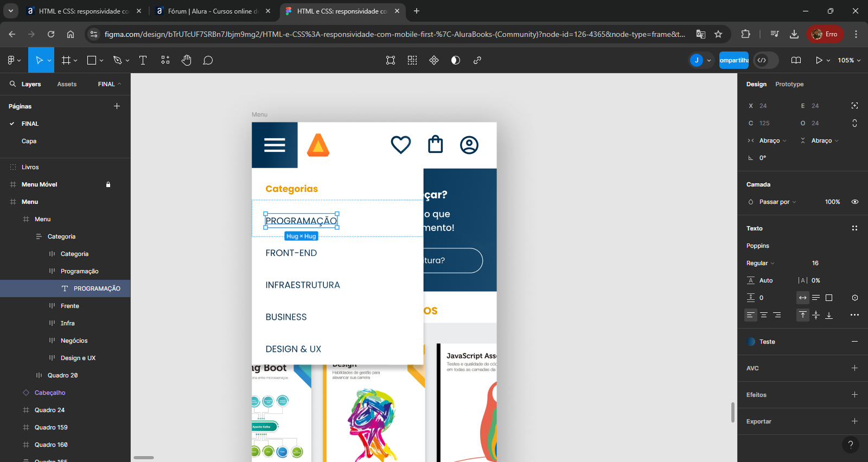
Task: Toggle layer visibility eye icon
Action: (x=855, y=202)
